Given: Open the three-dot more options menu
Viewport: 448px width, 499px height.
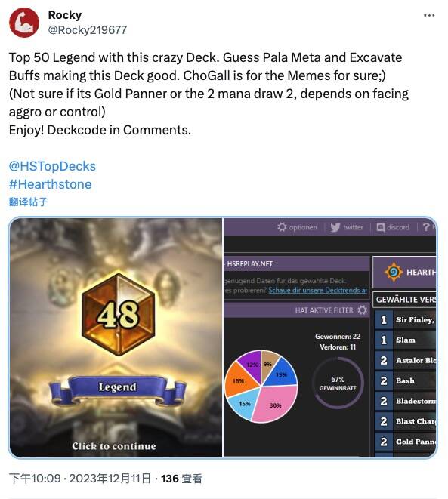Looking at the screenshot, I should pyautogui.click(x=429, y=15).
